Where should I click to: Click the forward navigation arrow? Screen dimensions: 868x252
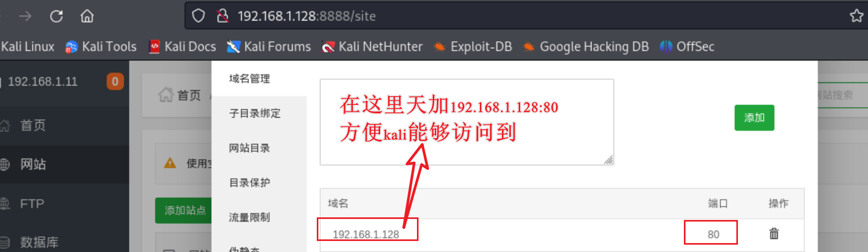pos(25,16)
